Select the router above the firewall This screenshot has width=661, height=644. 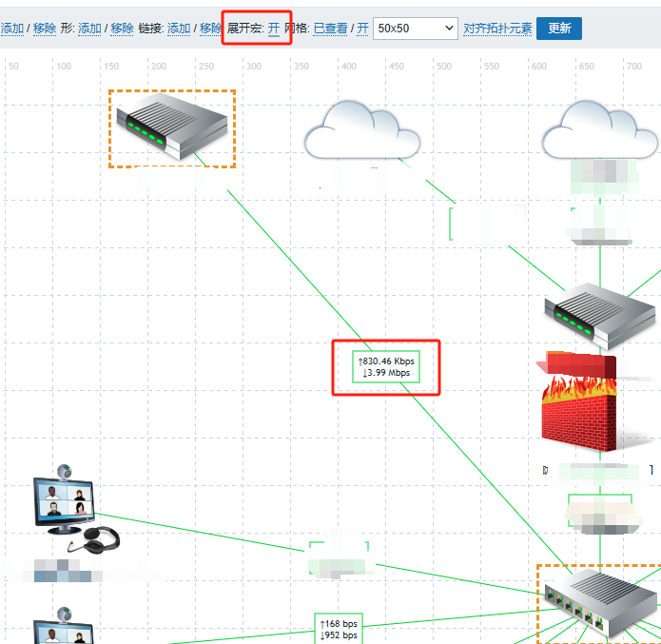click(x=600, y=315)
